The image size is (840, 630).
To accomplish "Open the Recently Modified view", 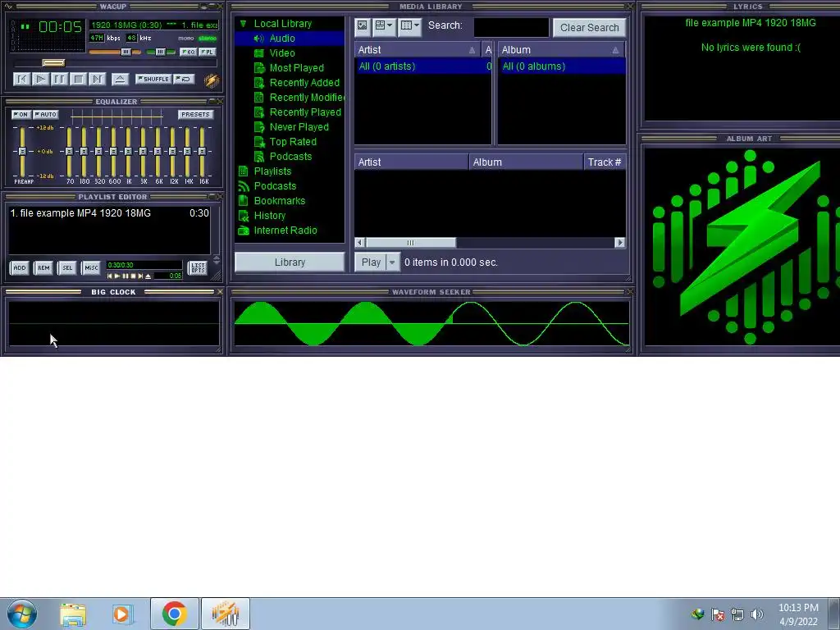I will (x=299, y=98).
